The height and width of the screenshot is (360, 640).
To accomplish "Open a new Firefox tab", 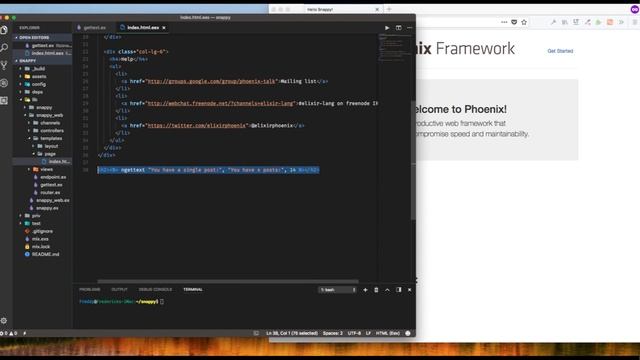I will (389, 9).
